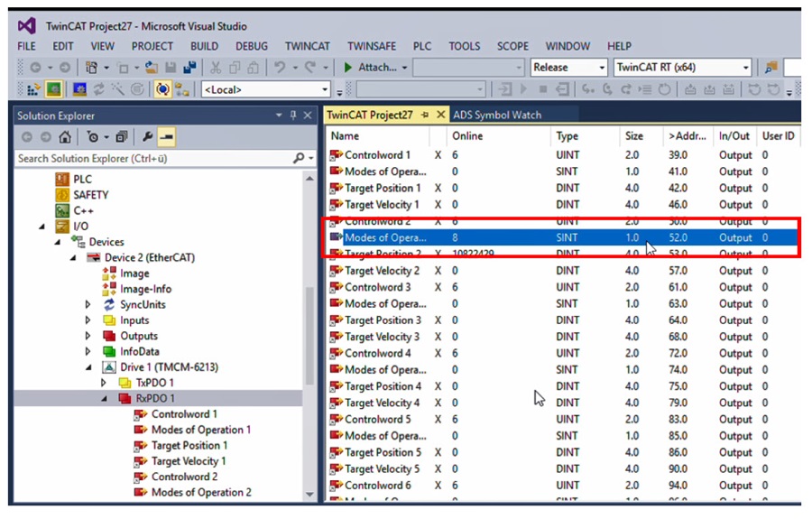Collapse the RxPDO 1 tree node
This screenshot has width=812, height=519.
[x=103, y=399]
